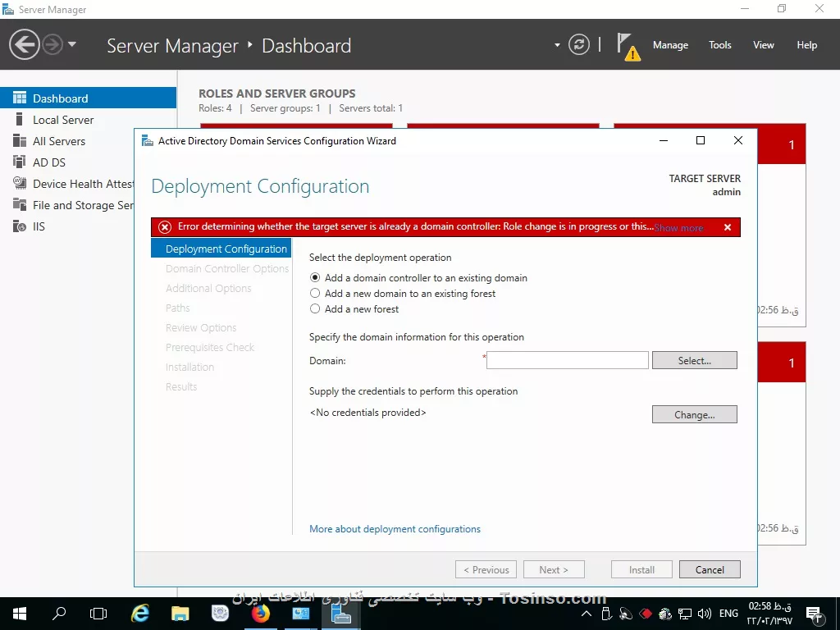Click the Local Server icon
This screenshot has width=840, height=630.
pos(20,119)
